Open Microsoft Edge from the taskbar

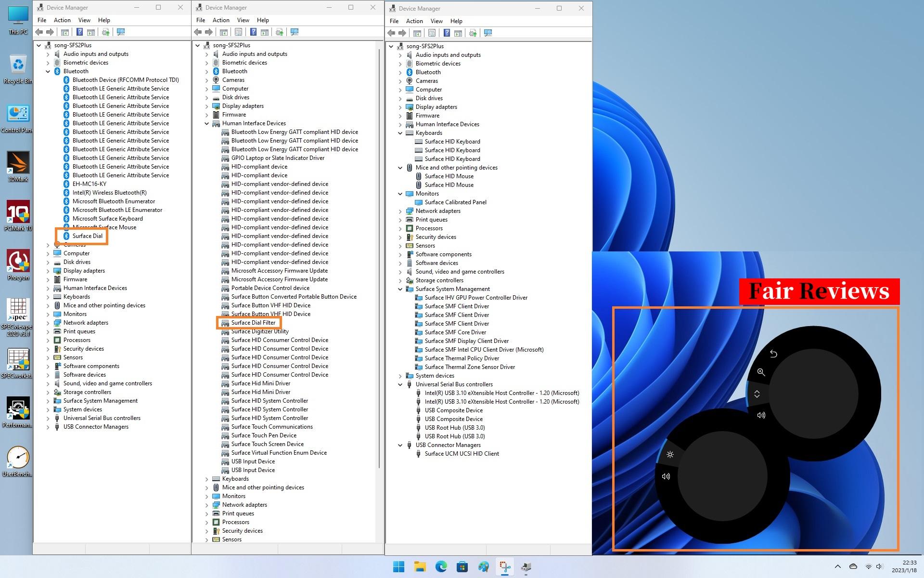tap(441, 567)
